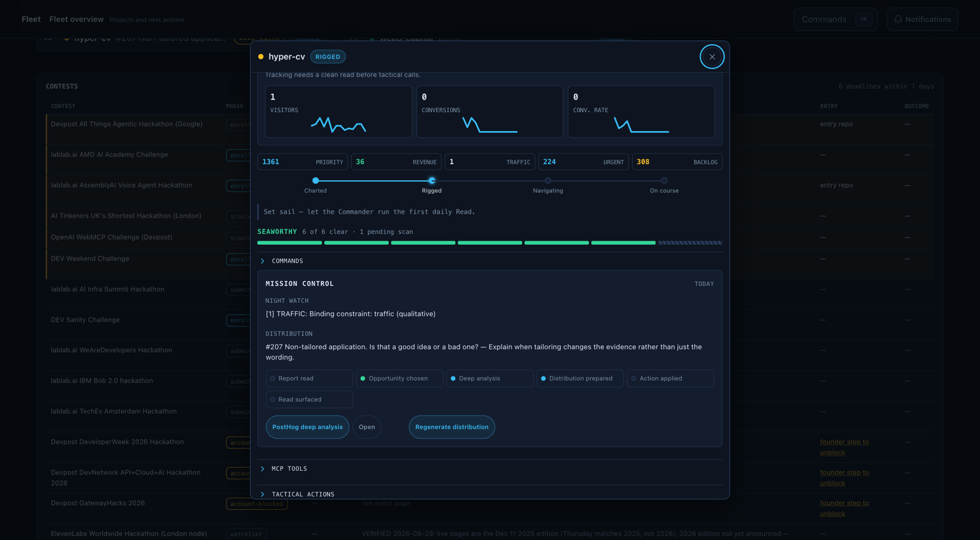Click Devpost DevNetwork row unblock link
Screen dimensions: 980x540
pyautogui.click(x=845, y=478)
